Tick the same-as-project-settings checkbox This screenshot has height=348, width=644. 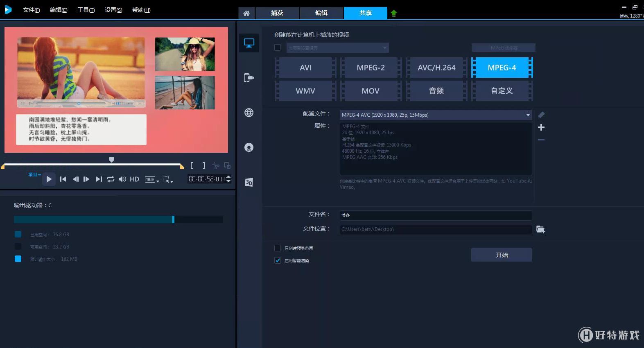pos(278,47)
